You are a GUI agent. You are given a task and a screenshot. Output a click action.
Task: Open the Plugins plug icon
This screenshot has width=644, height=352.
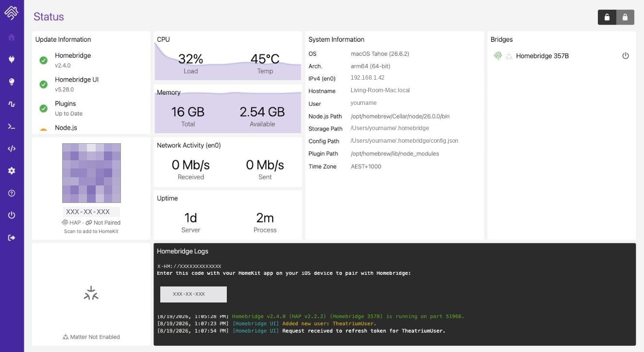12,59
